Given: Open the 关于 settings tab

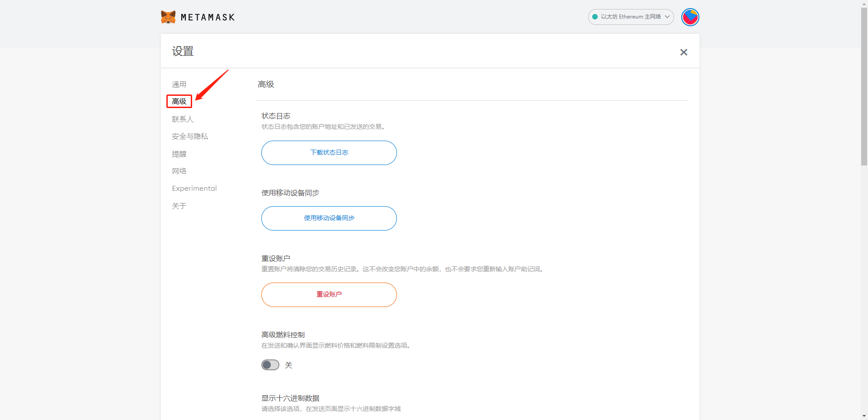Looking at the screenshot, I should pos(179,206).
